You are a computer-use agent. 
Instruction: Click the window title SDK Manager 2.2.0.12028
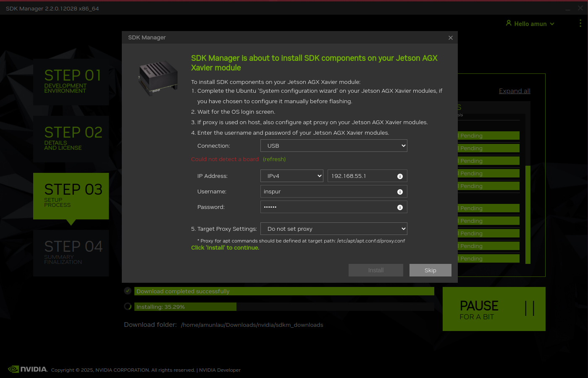coord(52,8)
